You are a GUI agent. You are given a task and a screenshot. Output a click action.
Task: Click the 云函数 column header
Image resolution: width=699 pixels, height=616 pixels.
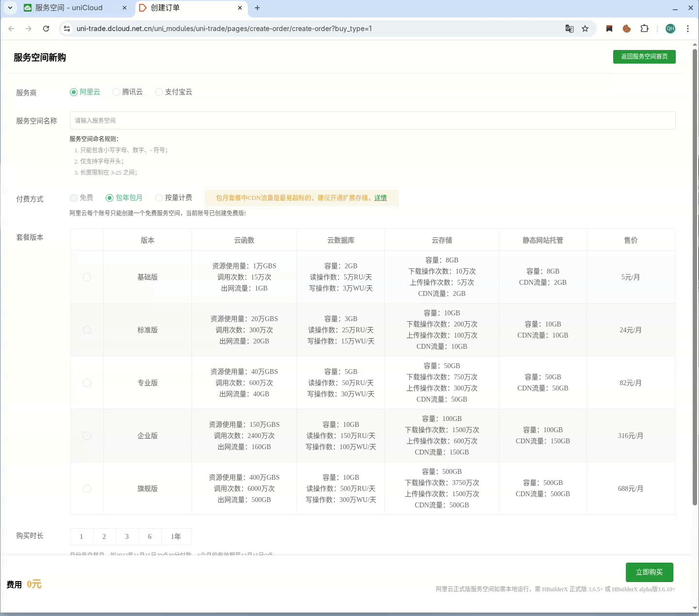pos(244,240)
